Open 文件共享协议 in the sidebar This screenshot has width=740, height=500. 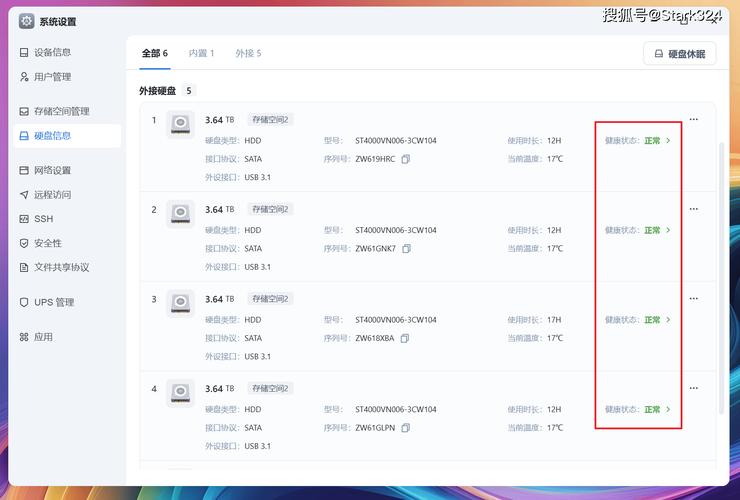click(54, 267)
